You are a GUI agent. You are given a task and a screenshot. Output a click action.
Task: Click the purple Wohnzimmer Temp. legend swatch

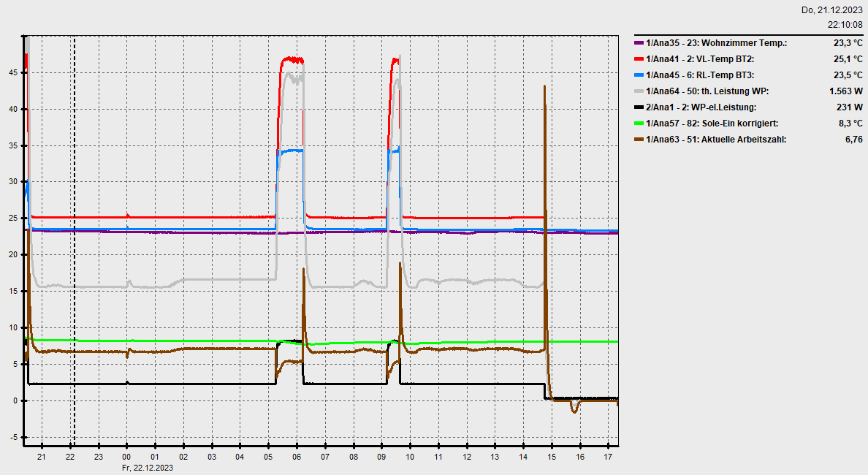(x=639, y=43)
